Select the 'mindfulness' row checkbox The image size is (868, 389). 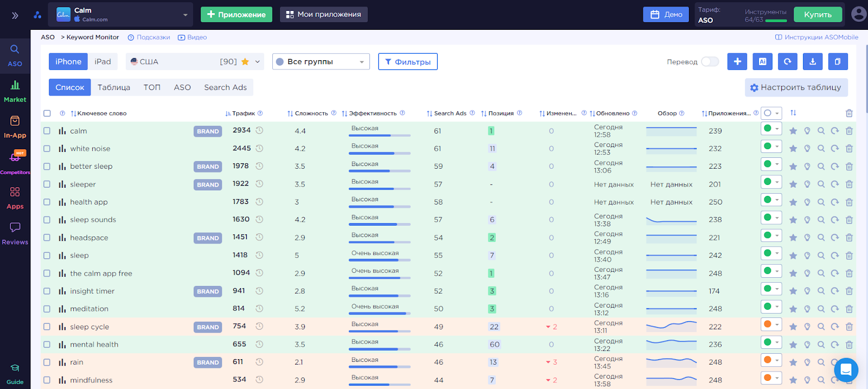pyautogui.click(x=47, y=380)
